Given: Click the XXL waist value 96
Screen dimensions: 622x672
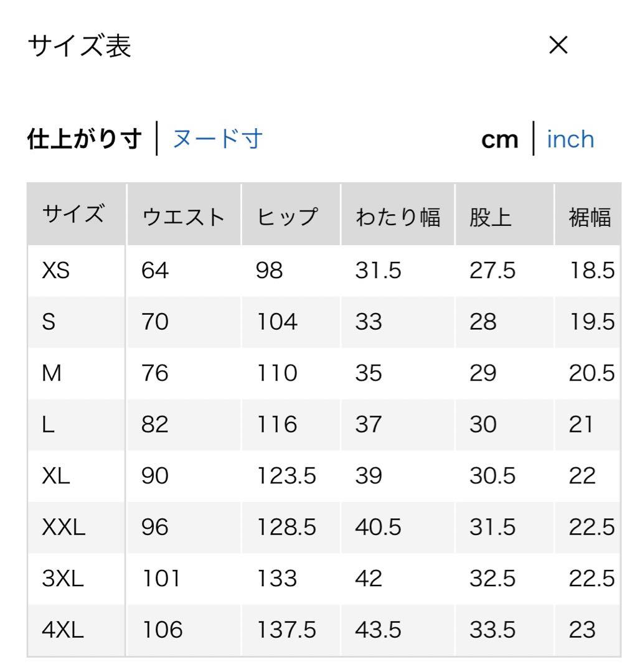Looking at the screenshot, I should click(x=155, y=528).
